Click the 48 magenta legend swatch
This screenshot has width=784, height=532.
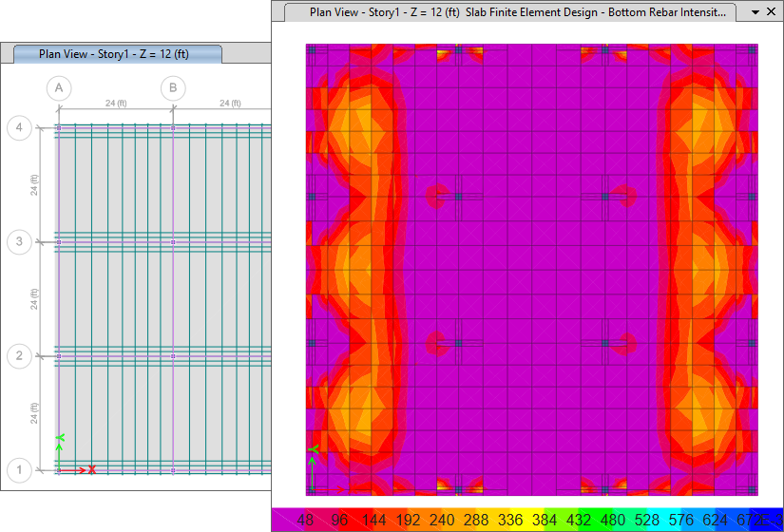305,521
